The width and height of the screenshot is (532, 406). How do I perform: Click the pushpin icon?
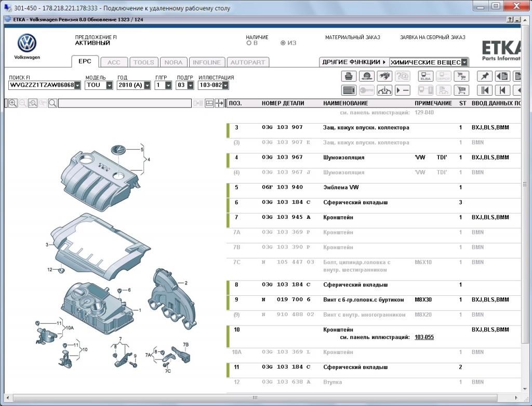click(x=485, y=76)
